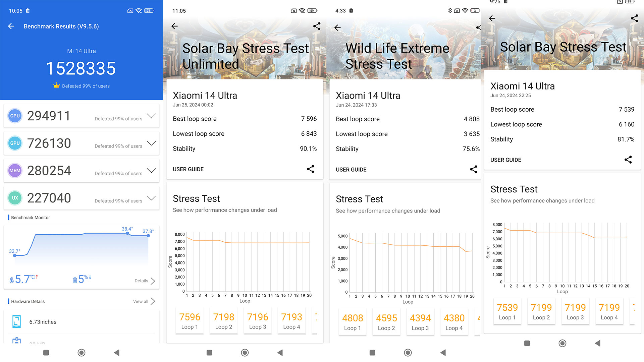Tap the CPU score badge icon

point(15,116)
